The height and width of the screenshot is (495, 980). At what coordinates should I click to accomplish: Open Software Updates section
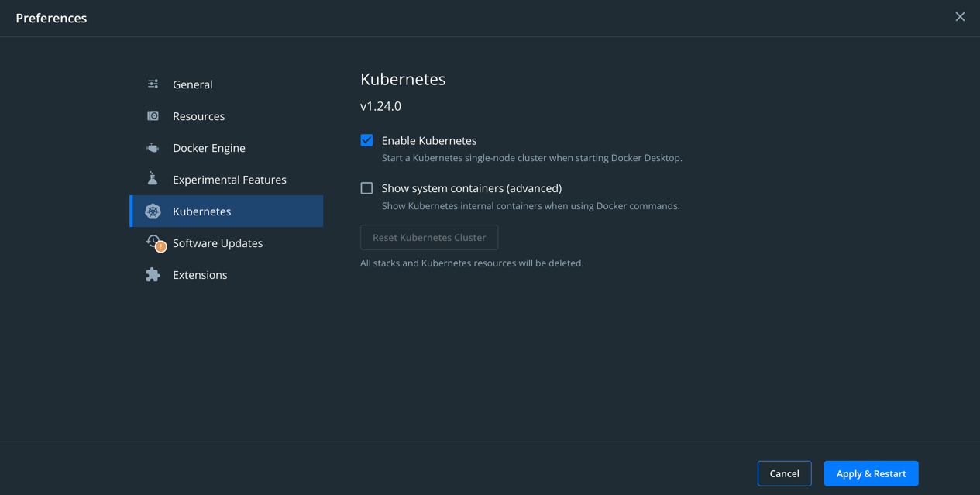[x=226, y=242]
